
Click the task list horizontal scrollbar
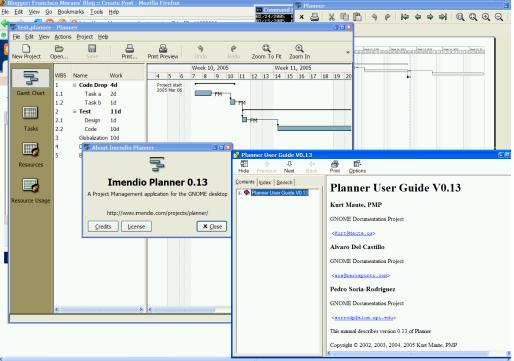tap(99, 309)
